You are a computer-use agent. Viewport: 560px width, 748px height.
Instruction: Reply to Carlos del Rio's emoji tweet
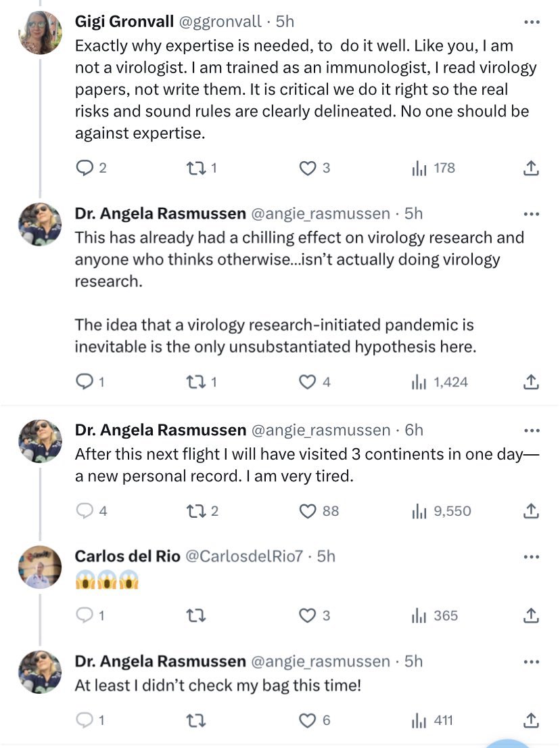click(x=83, y=615)
